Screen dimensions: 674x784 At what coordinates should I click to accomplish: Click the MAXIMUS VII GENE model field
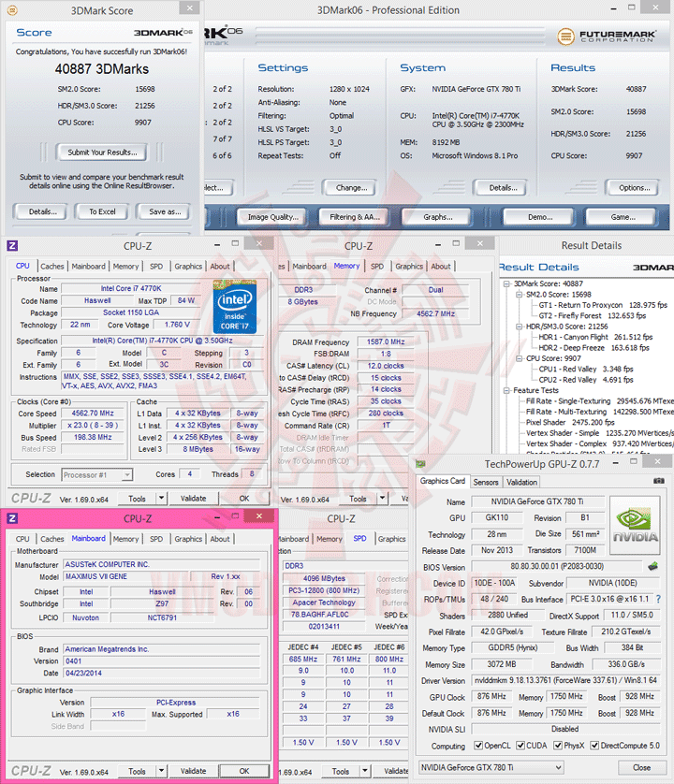[x=126, y=576]
